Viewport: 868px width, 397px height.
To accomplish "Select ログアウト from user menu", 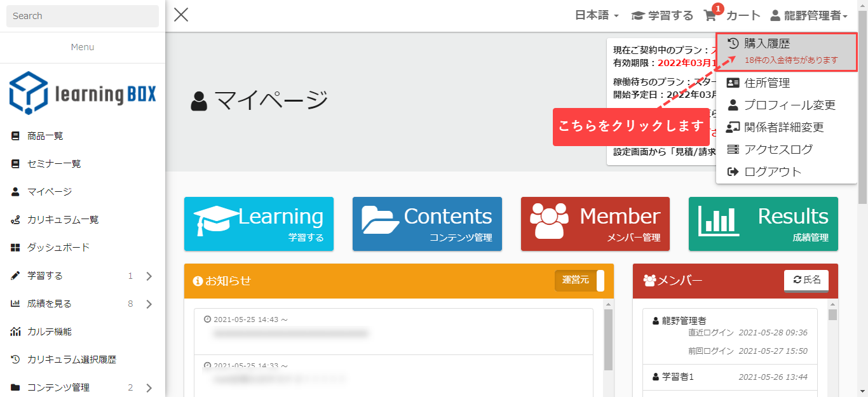I will (x=772, y=172).
